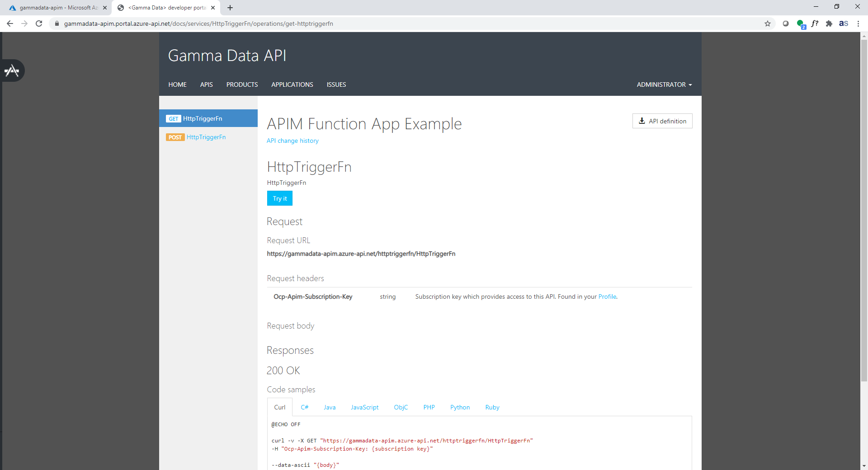Click the scrollbar up arrow

(864, 36)
